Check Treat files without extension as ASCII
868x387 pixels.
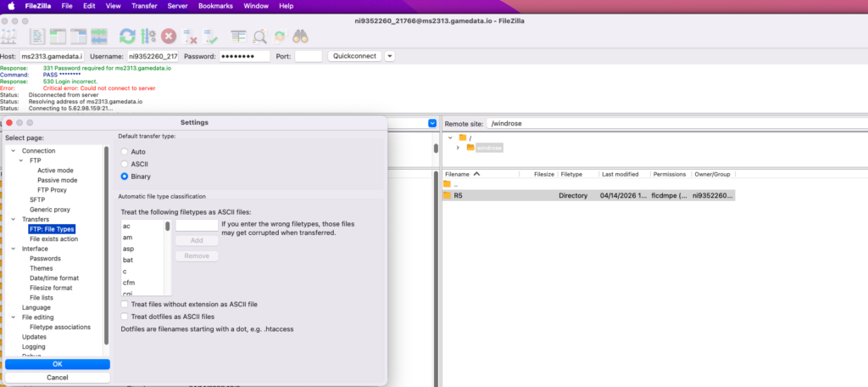point(125,304)
